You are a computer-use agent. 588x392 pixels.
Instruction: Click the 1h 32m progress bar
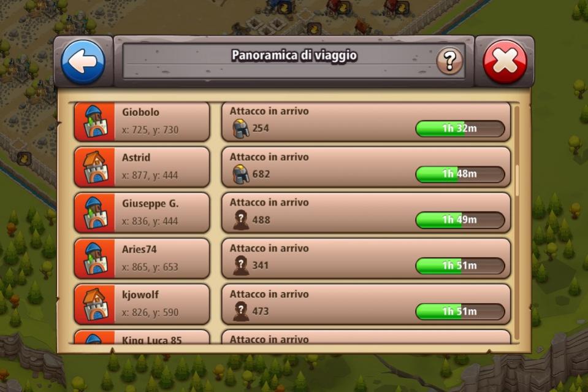pos(460,129)
